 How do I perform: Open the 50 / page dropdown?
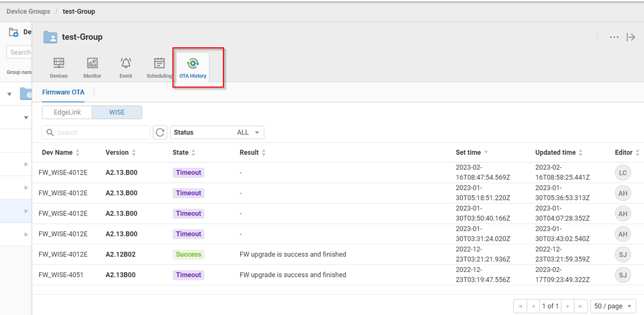coord(613,306)
